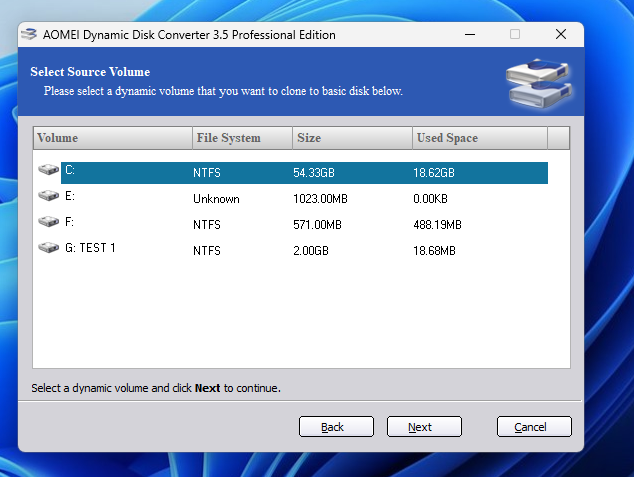634x477 pixels.
Task: Click the 18.68MB used space value
Action: point(434,251)
